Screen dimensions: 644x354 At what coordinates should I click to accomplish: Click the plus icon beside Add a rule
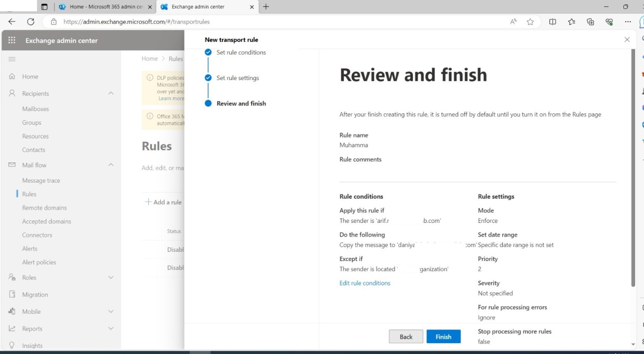click(148, 202)
